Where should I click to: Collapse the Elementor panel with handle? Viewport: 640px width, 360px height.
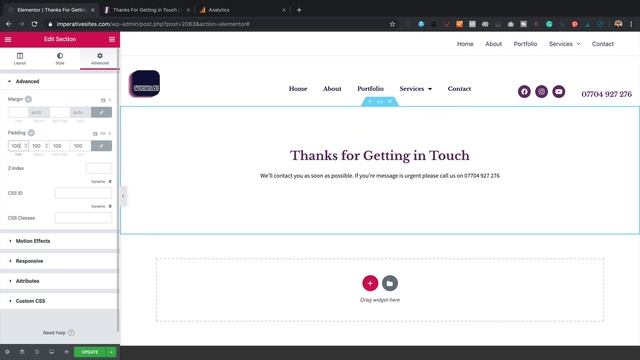point(123,196)
